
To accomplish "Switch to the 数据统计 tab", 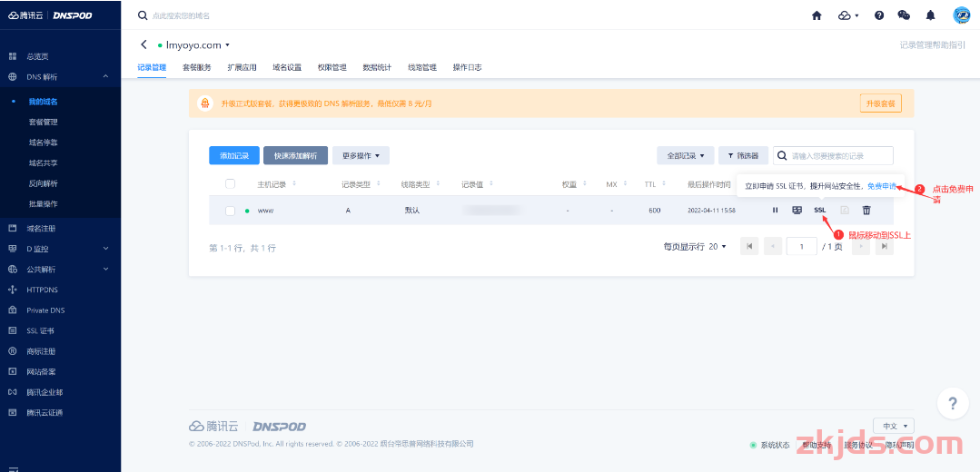I will (x=377, y=67).
